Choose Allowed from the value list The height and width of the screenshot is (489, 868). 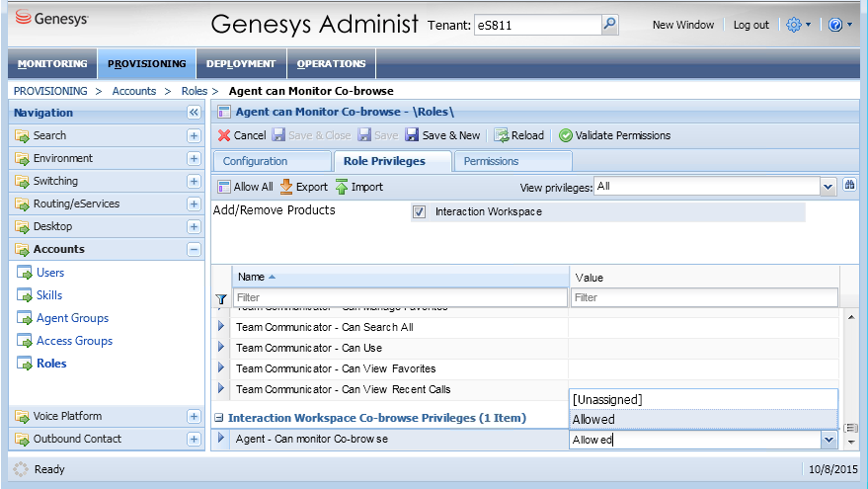pyautogui.click(x=703, y=419)
